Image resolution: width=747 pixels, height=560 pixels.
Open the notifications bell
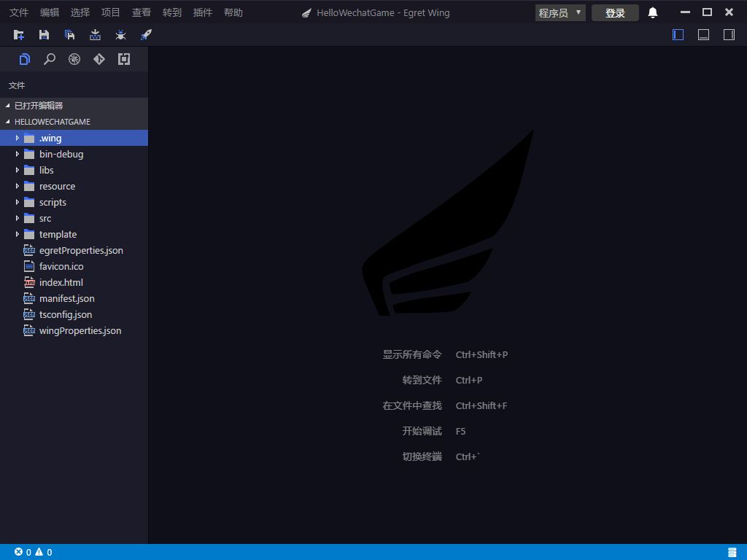653,13
